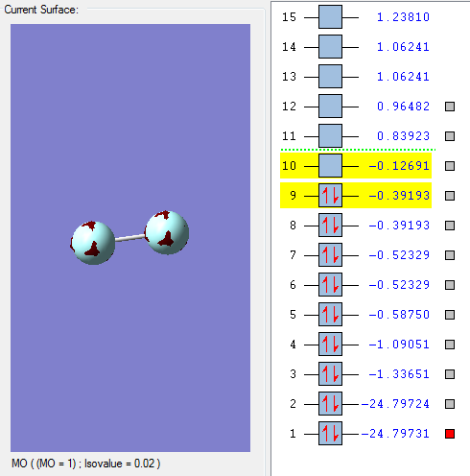
Task: Select the occupancy box of orbital 1
Action: click(330, 434)
